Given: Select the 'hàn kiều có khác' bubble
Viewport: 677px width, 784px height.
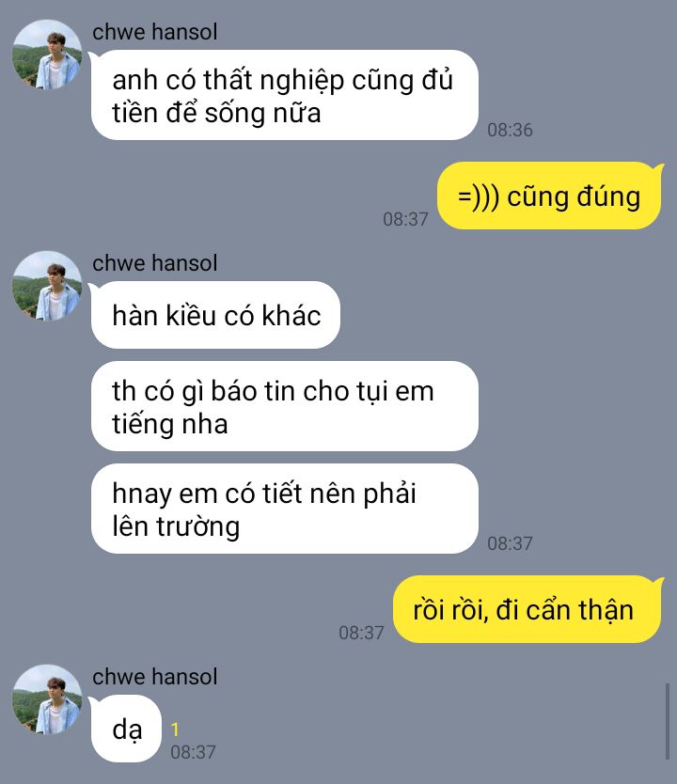Looking at the screenshot, I should tap(215, 315).
